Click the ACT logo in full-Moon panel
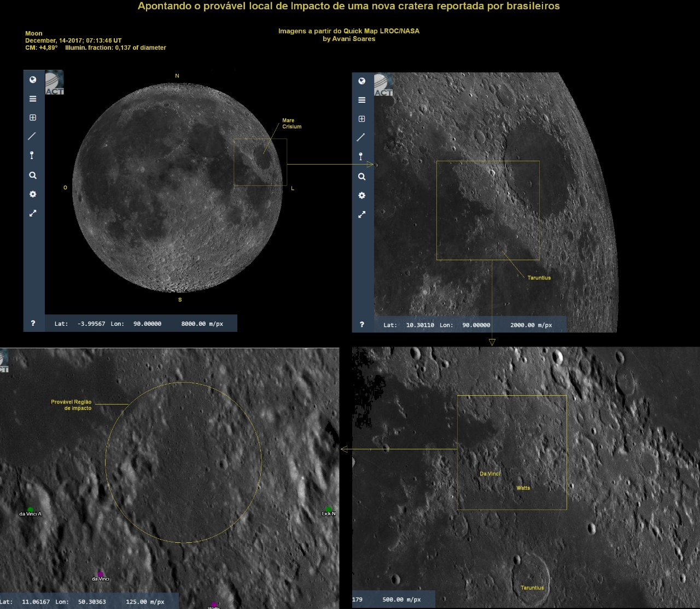This screenshot has width=700, height=609. [54, 83]
